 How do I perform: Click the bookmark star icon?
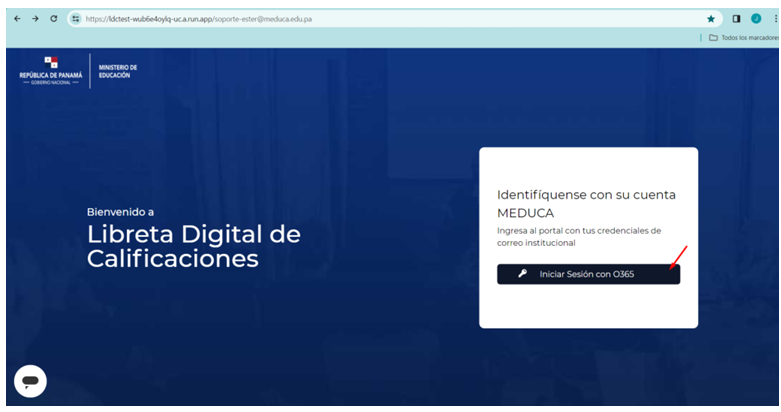711,18
